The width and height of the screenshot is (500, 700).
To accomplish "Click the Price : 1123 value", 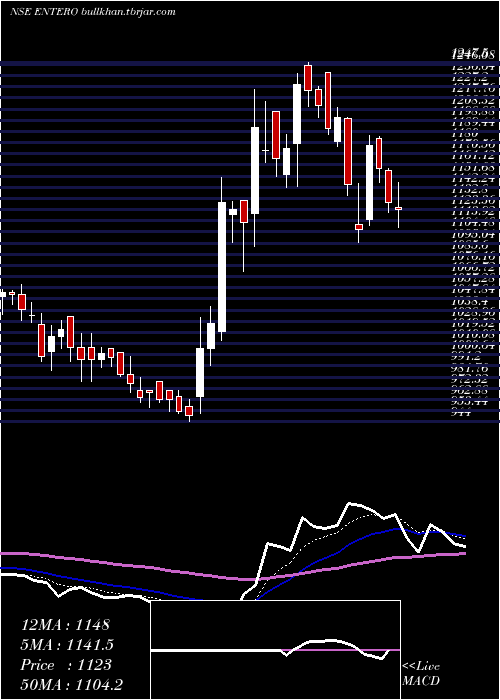I will [66, 665].
